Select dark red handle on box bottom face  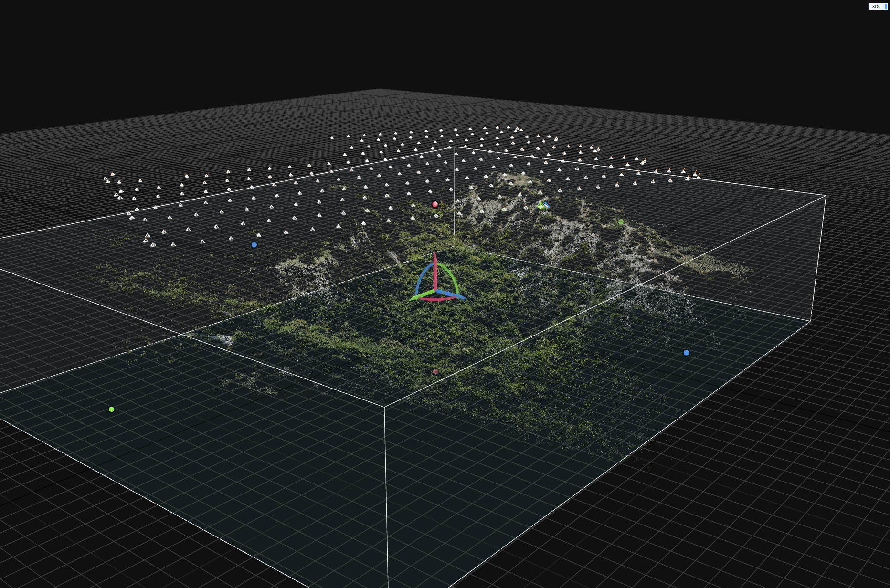click(x=435, y=372)
